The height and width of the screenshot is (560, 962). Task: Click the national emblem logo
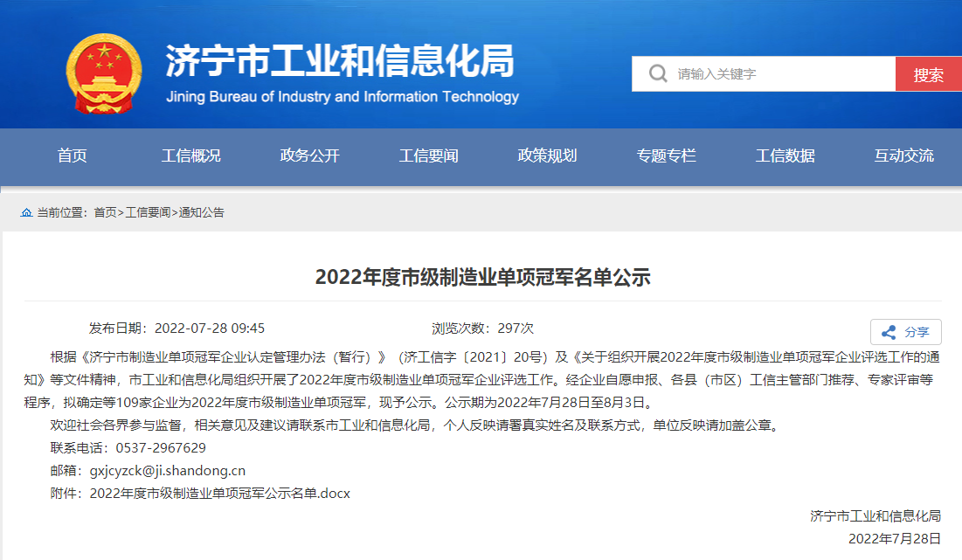(104, 73)
